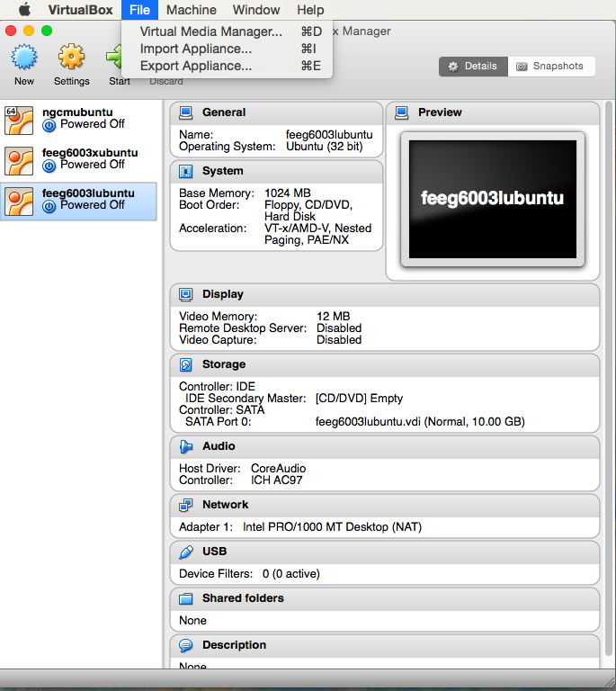
Task: Choose Import Appliance from File menu
Action: click(227, 49)
